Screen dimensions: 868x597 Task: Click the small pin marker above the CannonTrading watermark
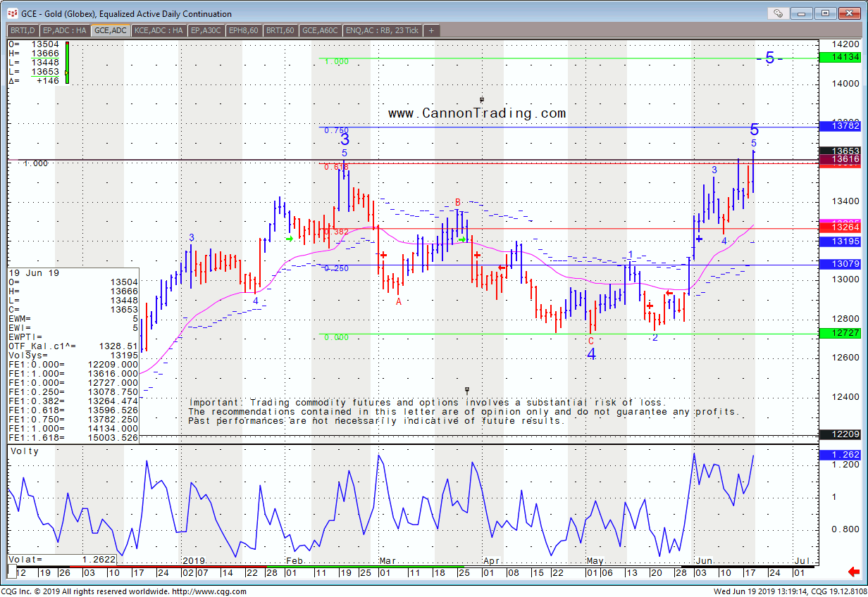482,100
